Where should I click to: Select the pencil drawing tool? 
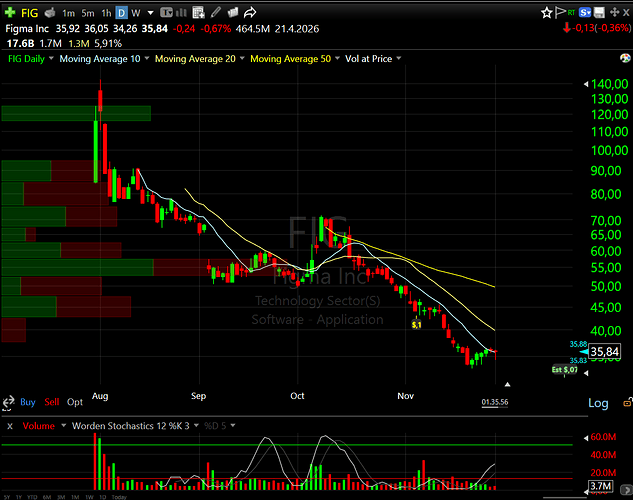[x=216, y=13]
